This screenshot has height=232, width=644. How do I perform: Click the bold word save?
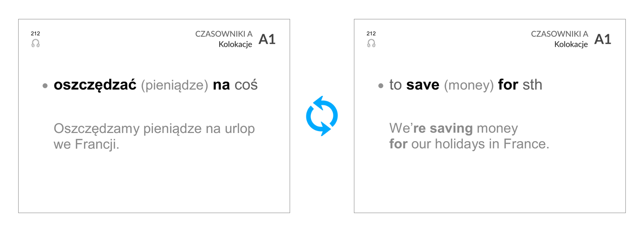tap(423, 85)
